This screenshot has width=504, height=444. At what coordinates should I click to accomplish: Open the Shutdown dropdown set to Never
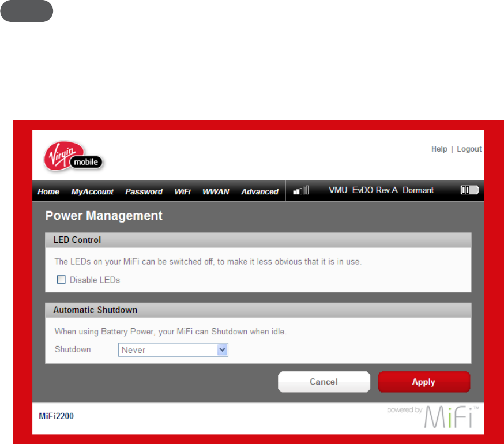[x=173, y=350]
